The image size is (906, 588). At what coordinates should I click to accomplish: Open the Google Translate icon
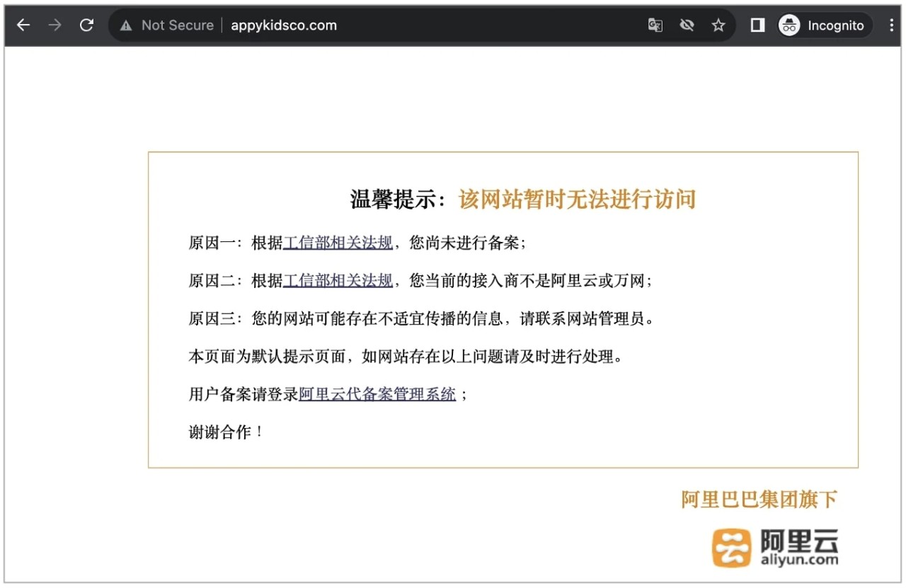pyautogui.click(x=655, y=25)
